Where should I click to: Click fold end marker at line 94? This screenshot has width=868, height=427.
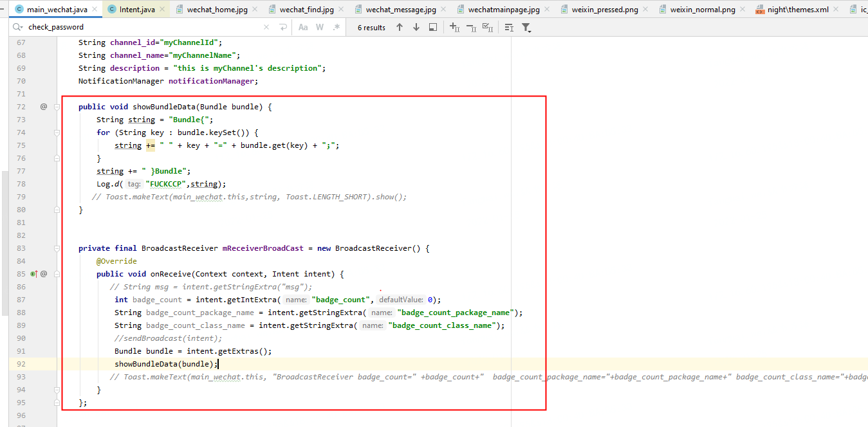[57, 390]
